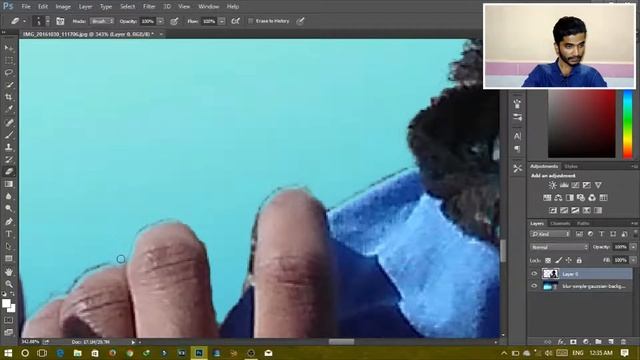640x360 pixels.
Task: Click the horizontal canvas scrollbar thumb
Action: (341, 342)
